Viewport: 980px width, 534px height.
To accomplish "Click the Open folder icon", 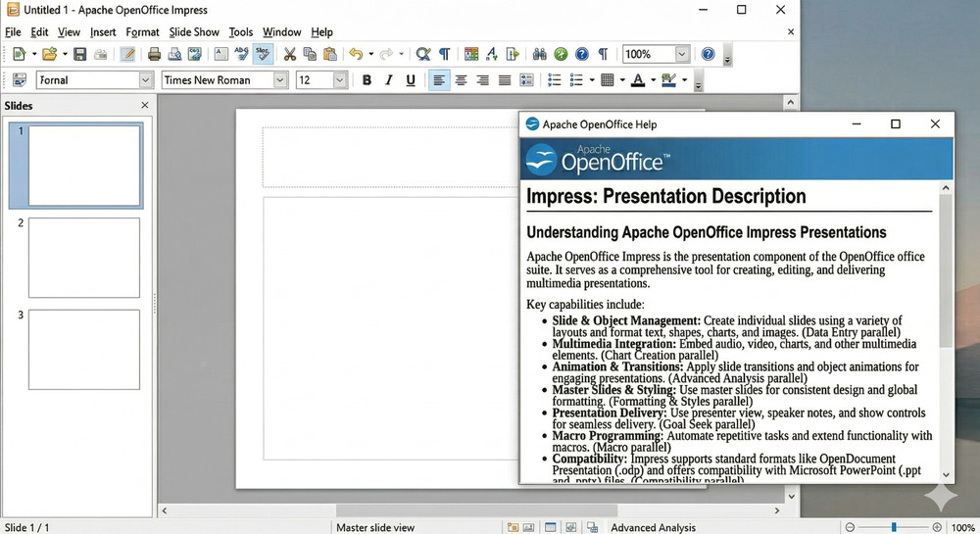I will (x=49, y=54).
